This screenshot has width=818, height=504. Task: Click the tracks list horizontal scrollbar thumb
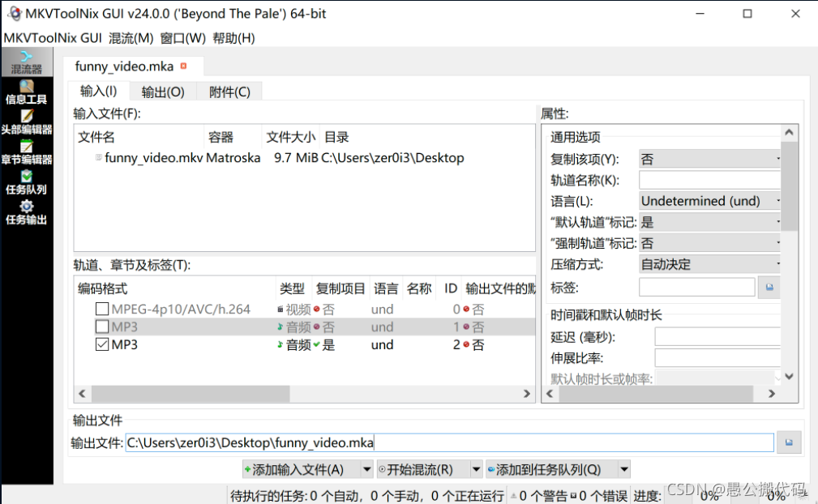click(191, 394)
